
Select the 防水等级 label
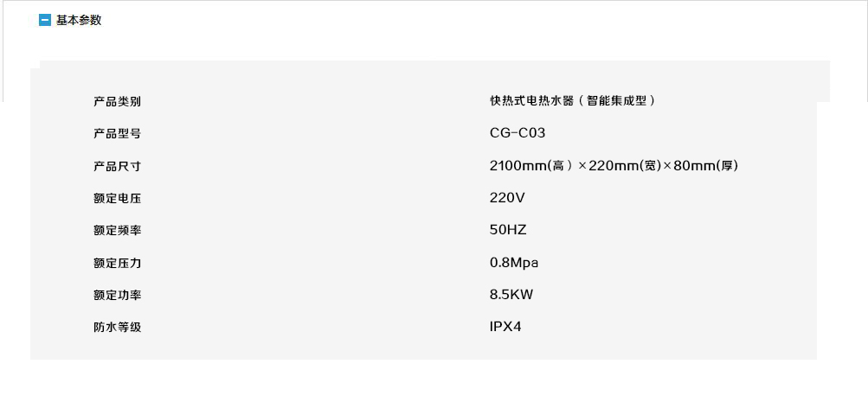click(x=117, y=328)
